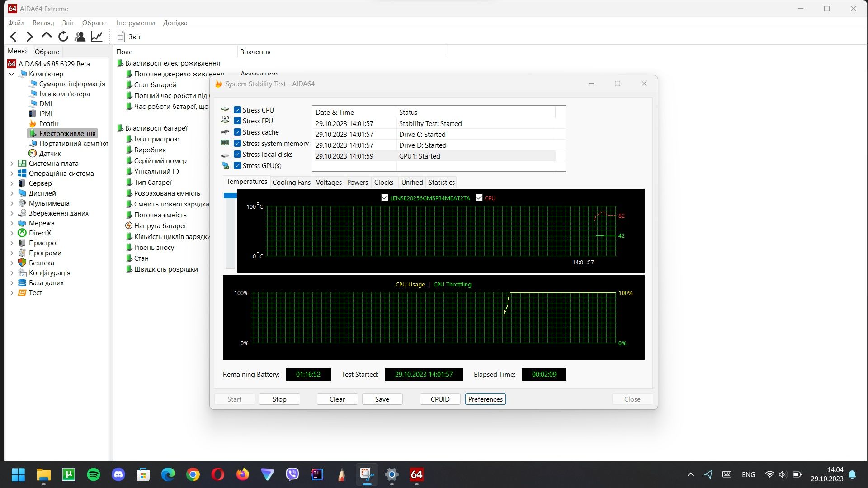The width and height of the screenshot is (868, 488).
Task: Toggle the CPU temperature graph checkbox
Action: click(479, 198)
